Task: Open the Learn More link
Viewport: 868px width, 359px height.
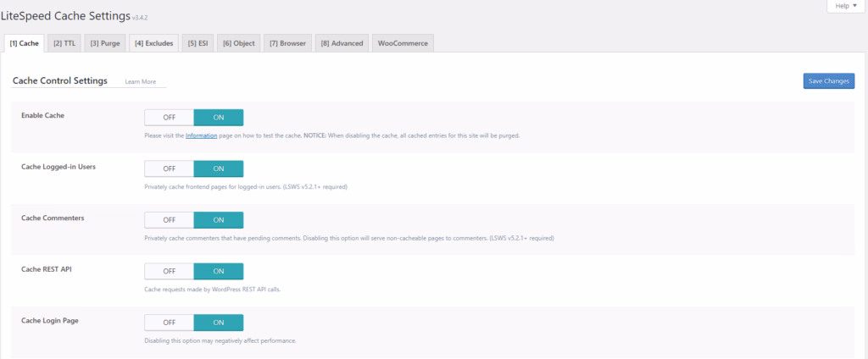Action: pos(141,82)
